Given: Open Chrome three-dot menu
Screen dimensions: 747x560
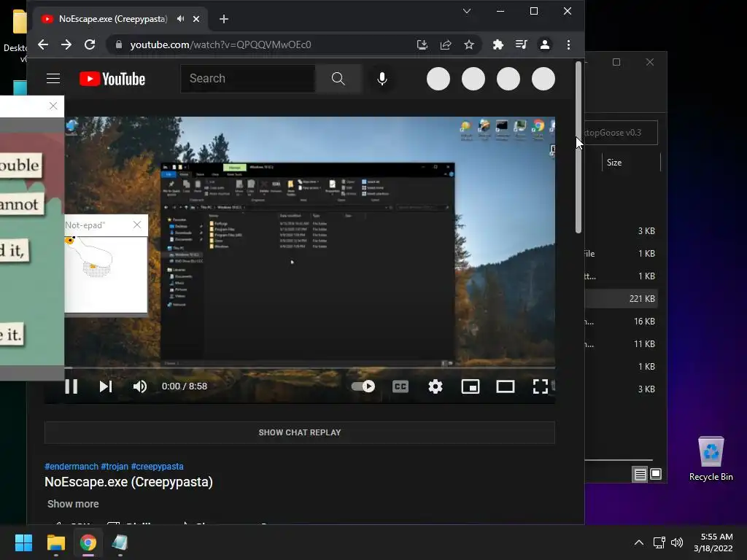Looking at the screenshot, I should [x=568, y=44].
